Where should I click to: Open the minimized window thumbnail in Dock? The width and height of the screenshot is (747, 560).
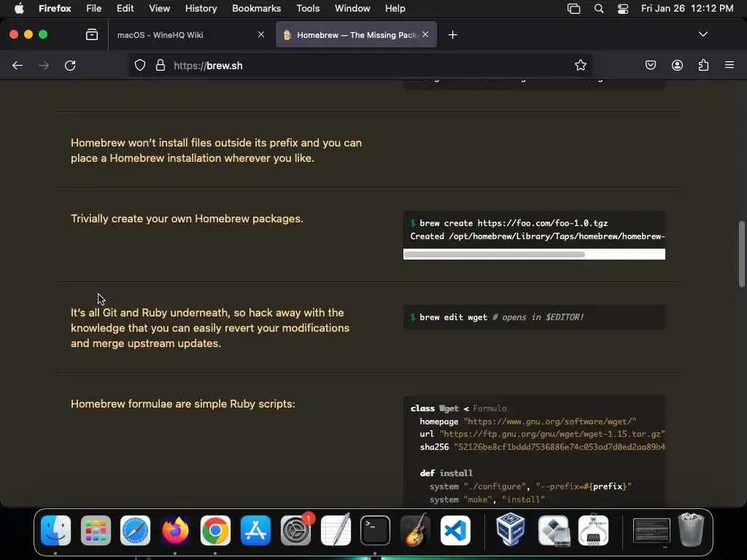tap(651, 531)
